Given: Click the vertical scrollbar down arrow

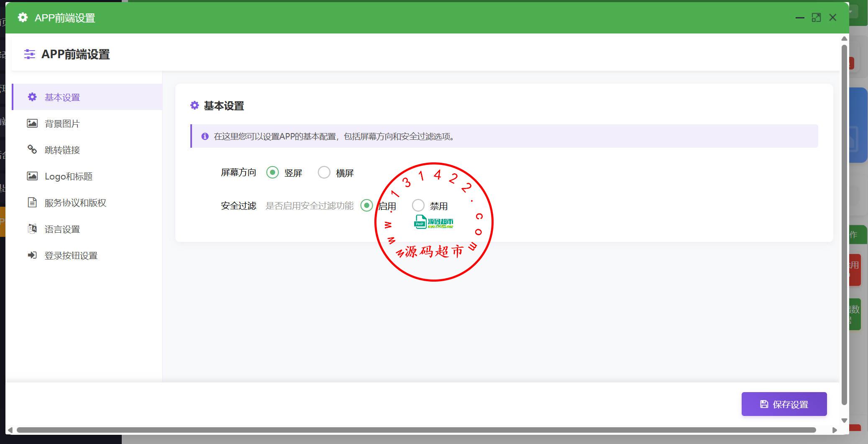Looking at the screenshot, I should click(844, 420).
